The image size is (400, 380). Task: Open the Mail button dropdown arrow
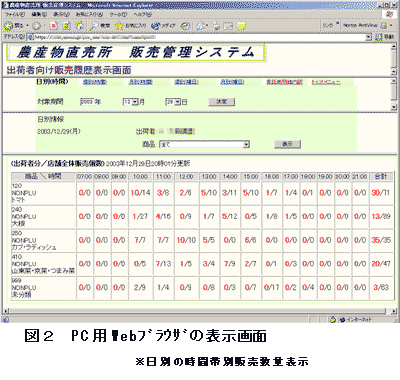pos(207,26)
